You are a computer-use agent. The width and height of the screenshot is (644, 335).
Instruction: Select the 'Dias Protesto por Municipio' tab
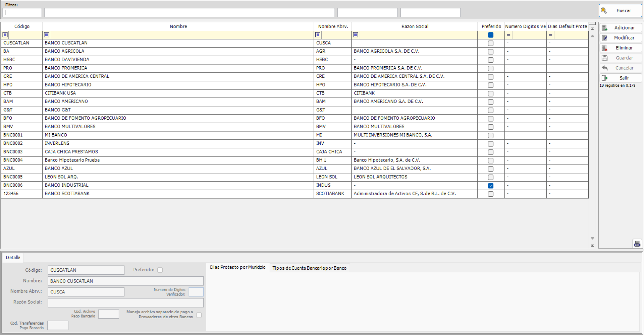pos(238,267)
